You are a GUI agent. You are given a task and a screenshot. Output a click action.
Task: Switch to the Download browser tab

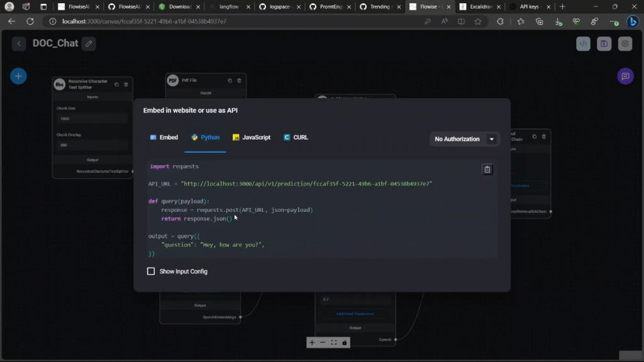pos(179,6)
